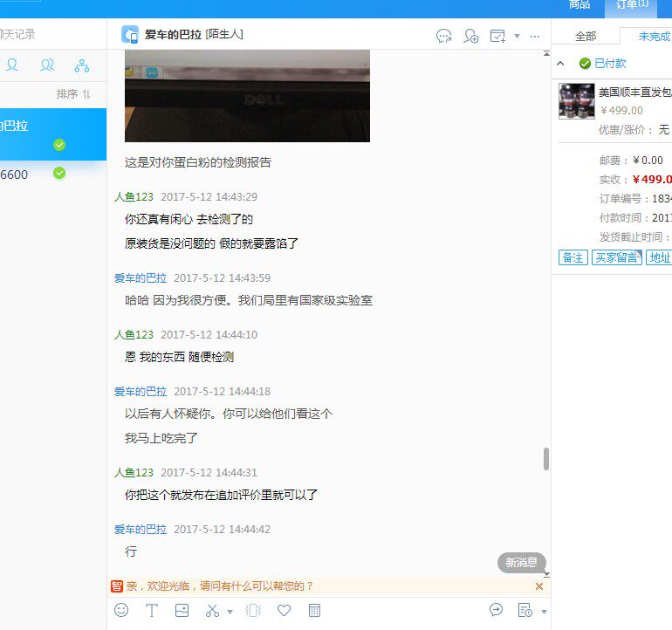The image size is (672, 630).
Task: Click the 智 smart assistant icon
Action: tap(117, 585)
